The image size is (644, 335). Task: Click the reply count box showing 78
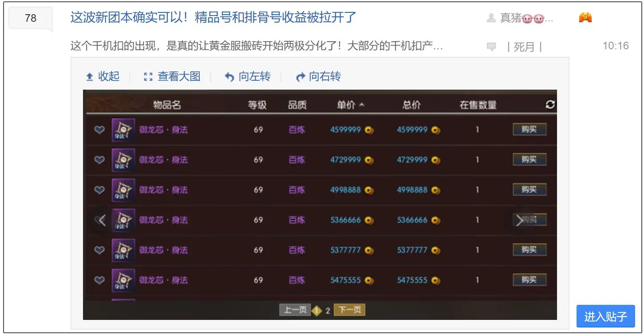click(31, 18)
